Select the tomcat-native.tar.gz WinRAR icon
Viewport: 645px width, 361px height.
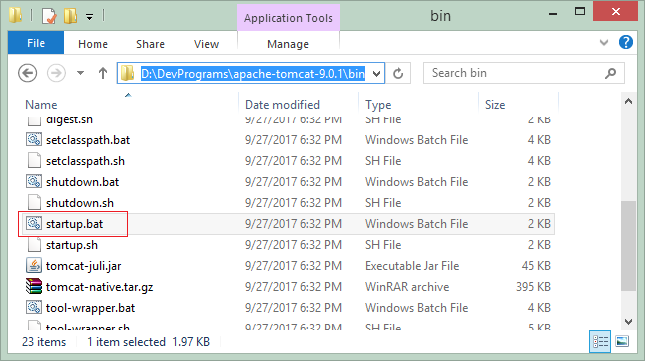pos(34,287)
